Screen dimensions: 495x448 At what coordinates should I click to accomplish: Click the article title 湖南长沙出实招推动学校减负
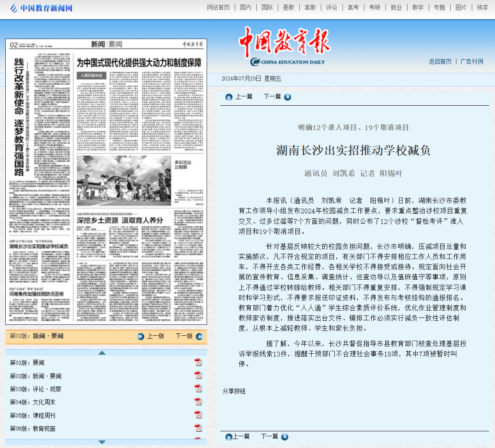point(353,150)
